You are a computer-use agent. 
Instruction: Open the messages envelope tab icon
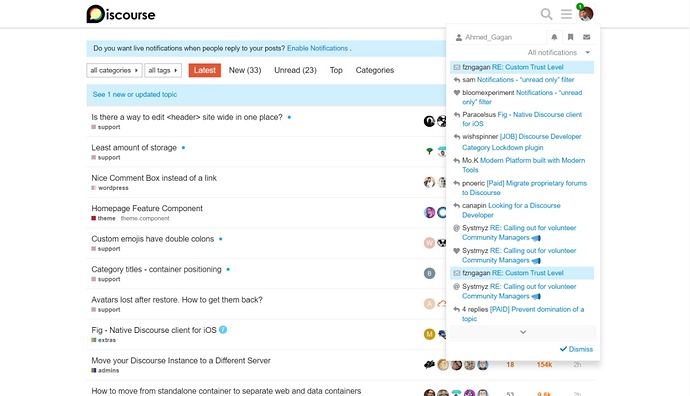(x=587, y=37)
